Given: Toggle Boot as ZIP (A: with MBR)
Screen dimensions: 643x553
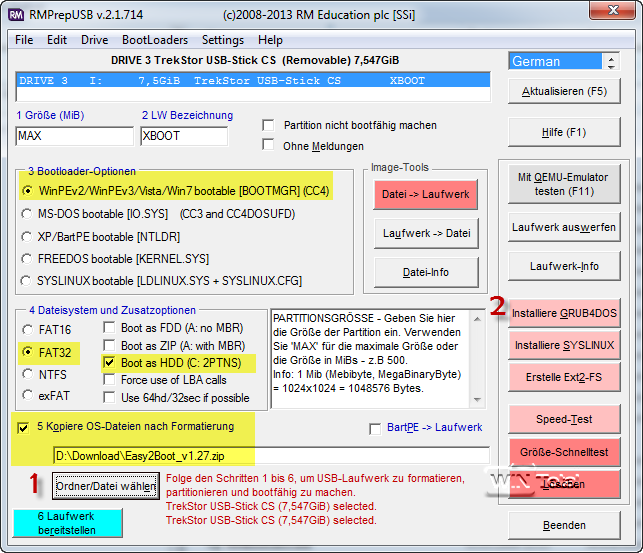Looking at the screenshot, I should click(109, 345).
